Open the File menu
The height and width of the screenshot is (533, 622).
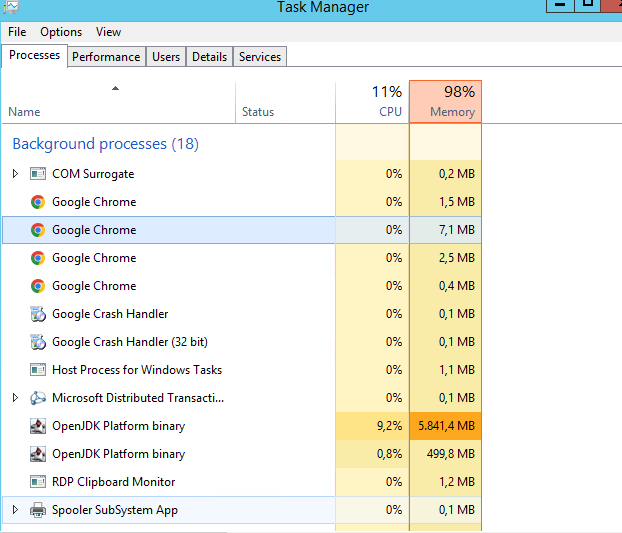point(17,32)
